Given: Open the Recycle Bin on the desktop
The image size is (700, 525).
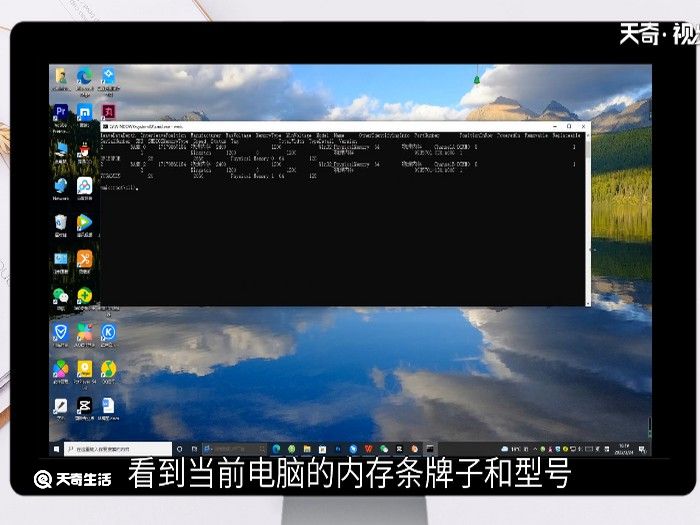Looking at the screenshot, I should click(61, 225).
